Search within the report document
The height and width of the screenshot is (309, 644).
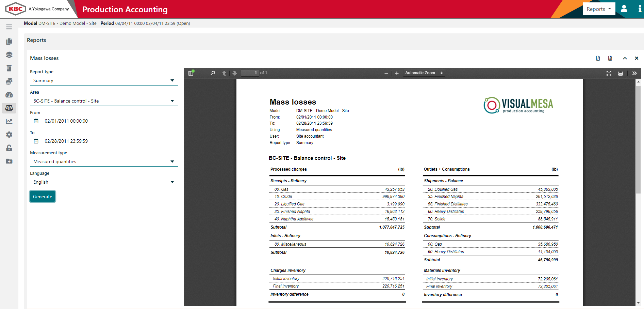[x=213, y=73]
